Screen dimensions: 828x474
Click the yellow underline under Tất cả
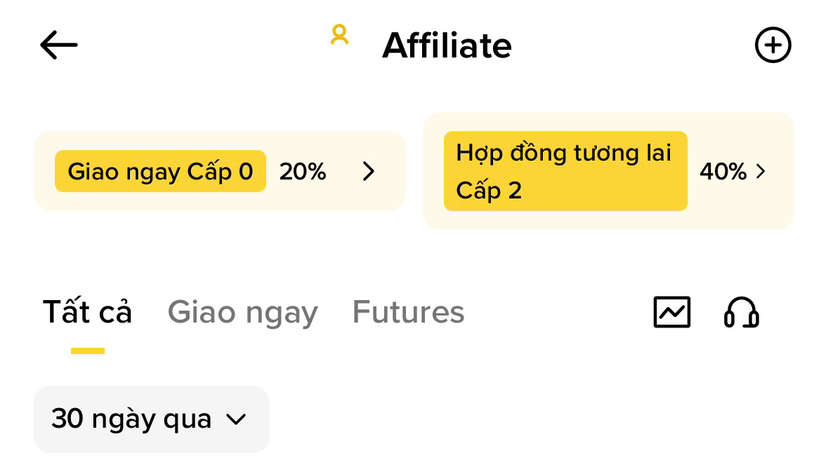tap(88, 351)
